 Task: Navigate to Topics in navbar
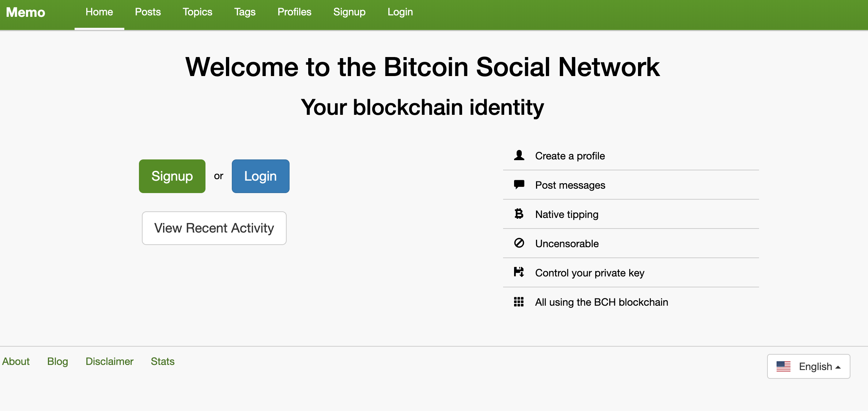197,12
